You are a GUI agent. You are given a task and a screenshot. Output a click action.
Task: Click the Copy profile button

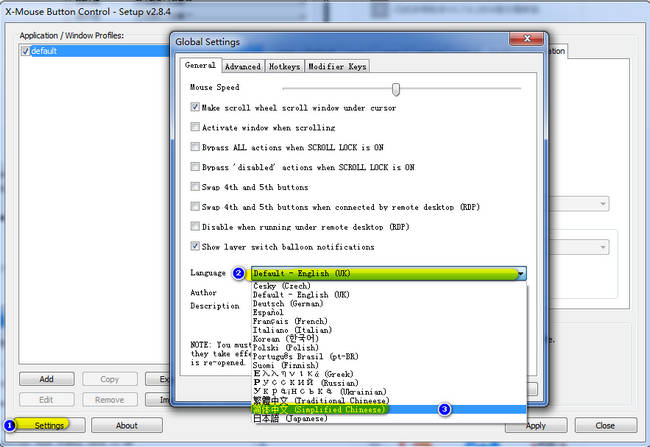click(x=110, y=379)
